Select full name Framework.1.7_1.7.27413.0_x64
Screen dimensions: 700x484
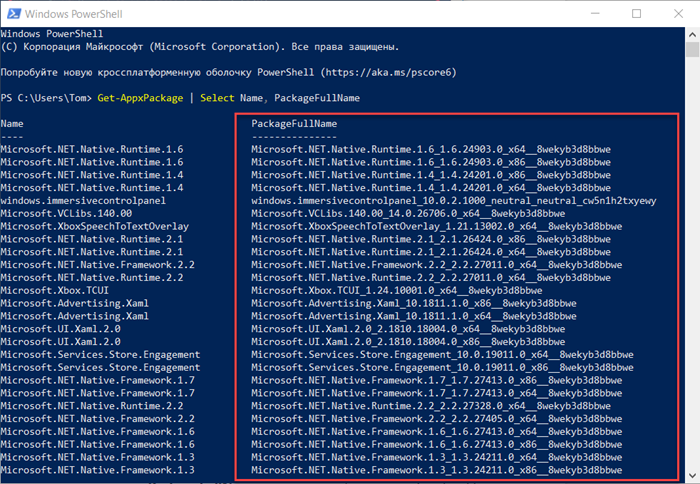click(x=437, y=393)
